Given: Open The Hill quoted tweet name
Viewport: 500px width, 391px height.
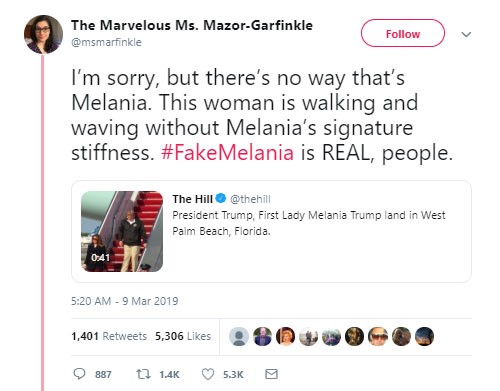Looking at the screenshot, I should (x=192, y=199).
